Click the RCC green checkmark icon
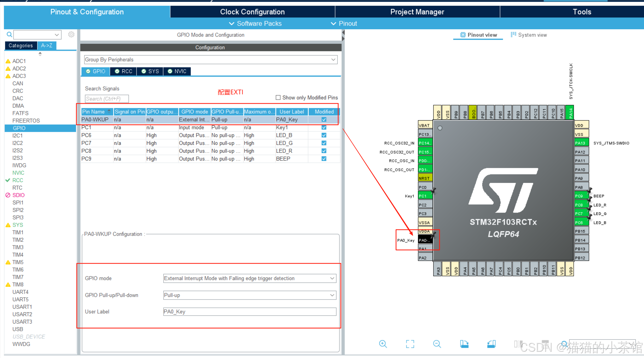The height and width of the screenshot is (358, 644). point(8,180)
